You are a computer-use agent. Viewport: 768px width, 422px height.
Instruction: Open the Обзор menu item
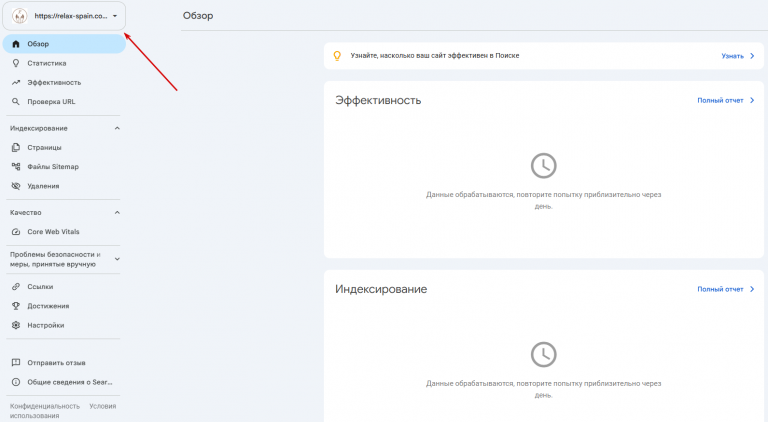pos(64,44)
